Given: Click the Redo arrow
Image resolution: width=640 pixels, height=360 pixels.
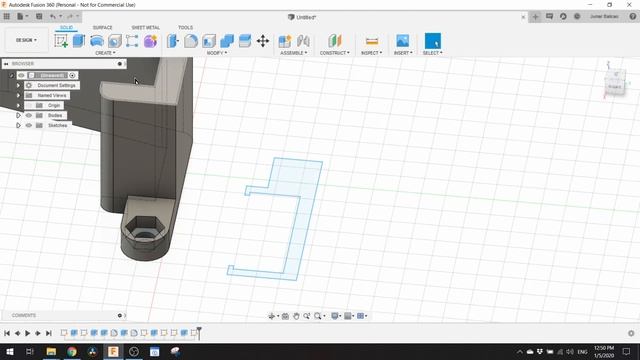Looking at the screenshot, I should [70, 16].
